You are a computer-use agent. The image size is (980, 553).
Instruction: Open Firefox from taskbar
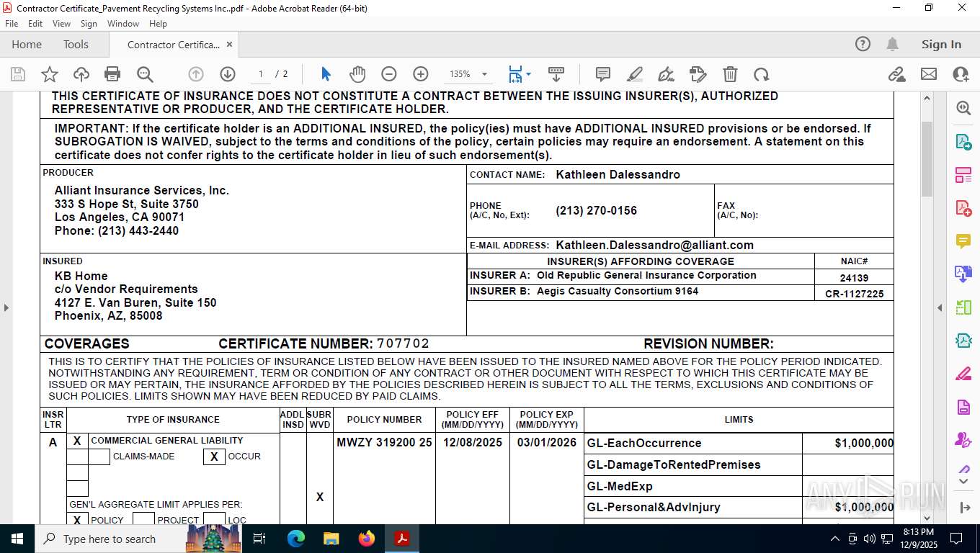pyautogui.click(x=367, y=539)
